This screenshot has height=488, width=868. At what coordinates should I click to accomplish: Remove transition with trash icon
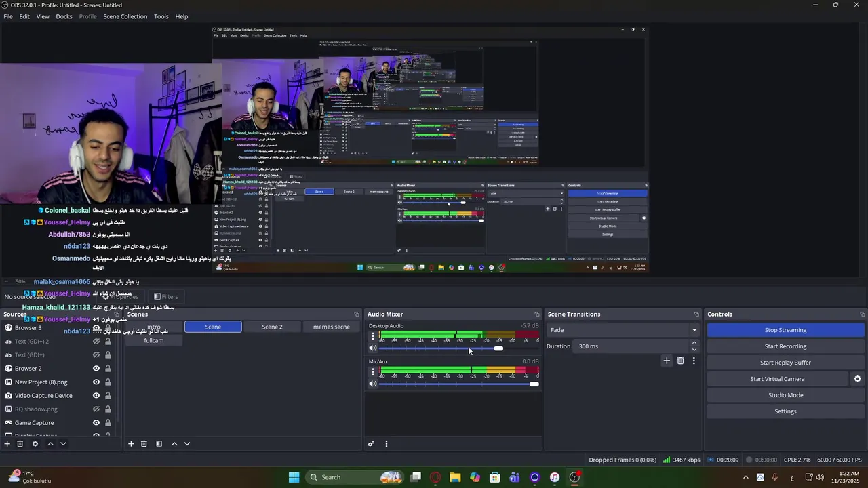(x=681, y=361)
